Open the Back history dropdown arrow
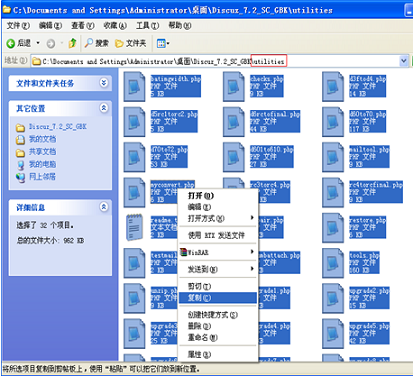The height and width of the screenshot is (376, 413). pyautogui.click(x=38, y=43)
